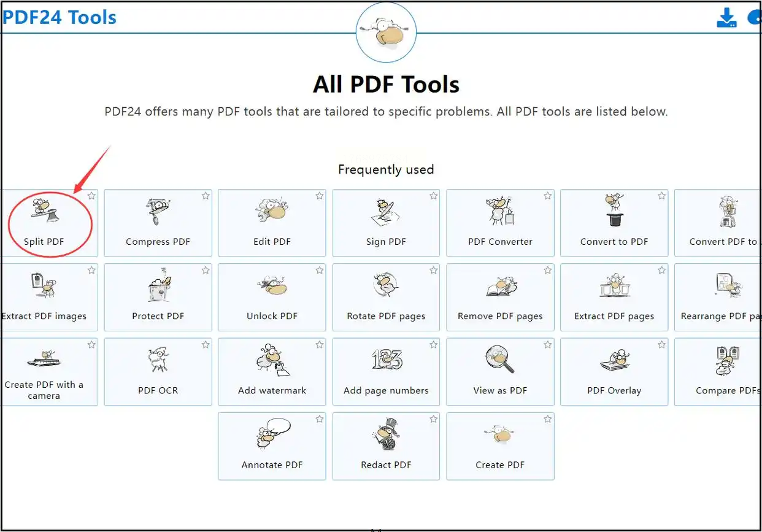Star the View as PDF card

[x=548, y=345]
